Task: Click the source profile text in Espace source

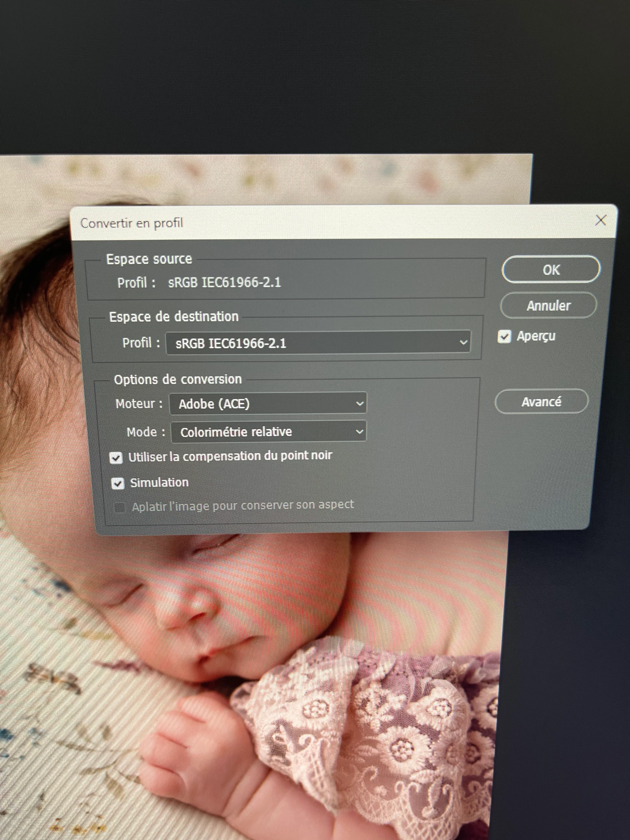Action: [x=224, y=282]
